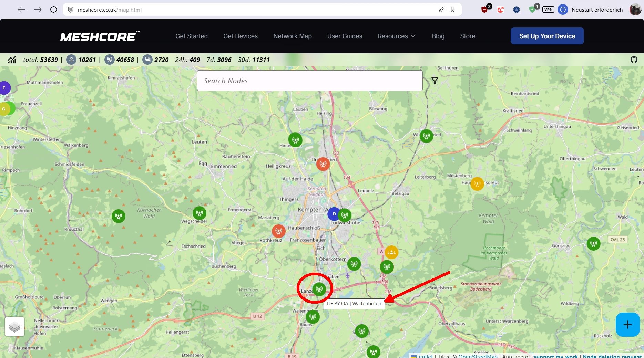Open the yellow G cluster marker
This screenshot has width=644, height=358.
click(x=4, y=109)
